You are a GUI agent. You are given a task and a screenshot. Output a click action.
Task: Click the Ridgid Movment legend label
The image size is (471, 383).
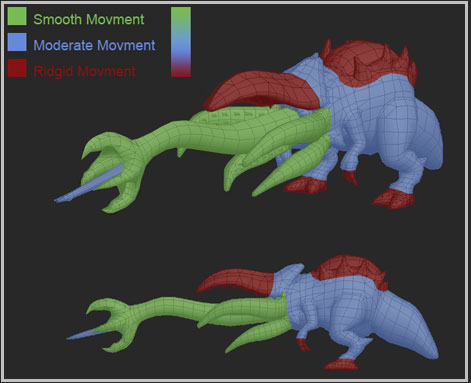tap(85, 71)
